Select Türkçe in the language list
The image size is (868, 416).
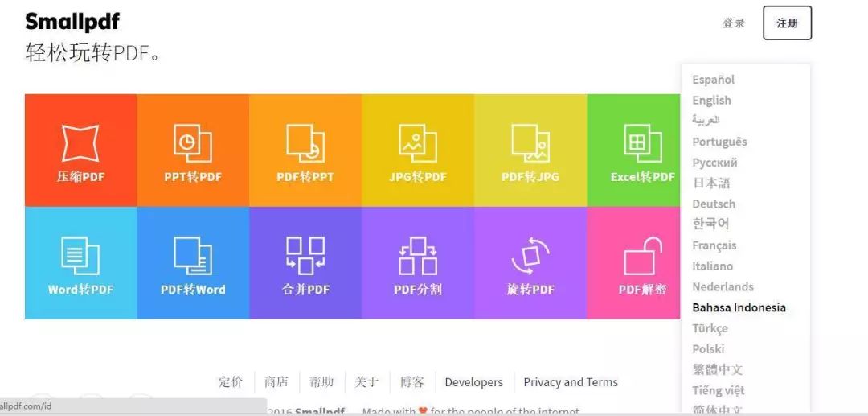710,328
